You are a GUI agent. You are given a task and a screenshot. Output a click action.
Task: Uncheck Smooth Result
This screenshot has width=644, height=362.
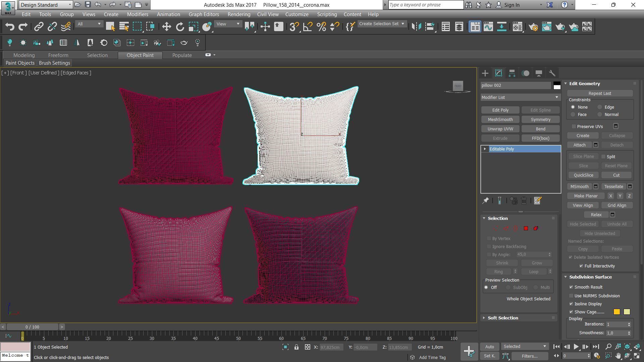click(571, 287)
